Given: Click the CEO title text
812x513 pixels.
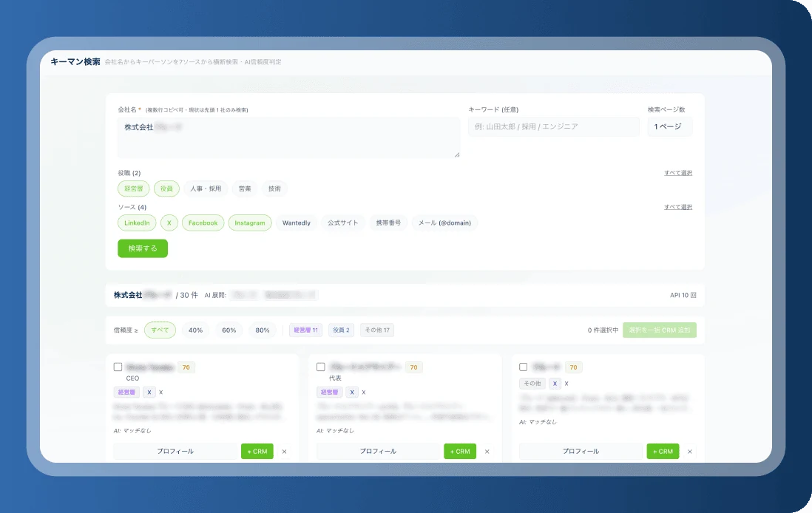Looking at the screenshot, I should 132,378.
